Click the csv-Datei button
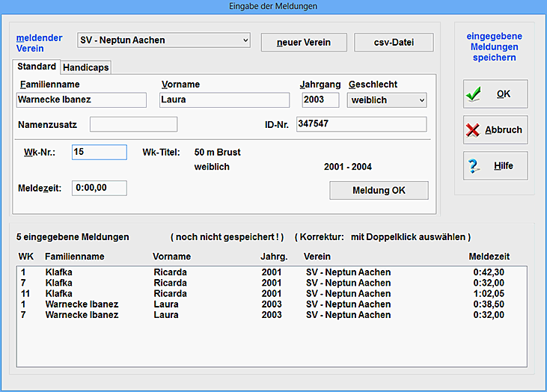This screenshot has height=392, width=547. [x=394, y=42]
